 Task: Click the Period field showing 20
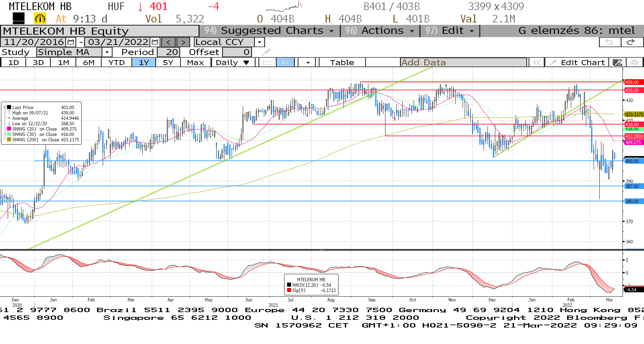pos(169,52)
